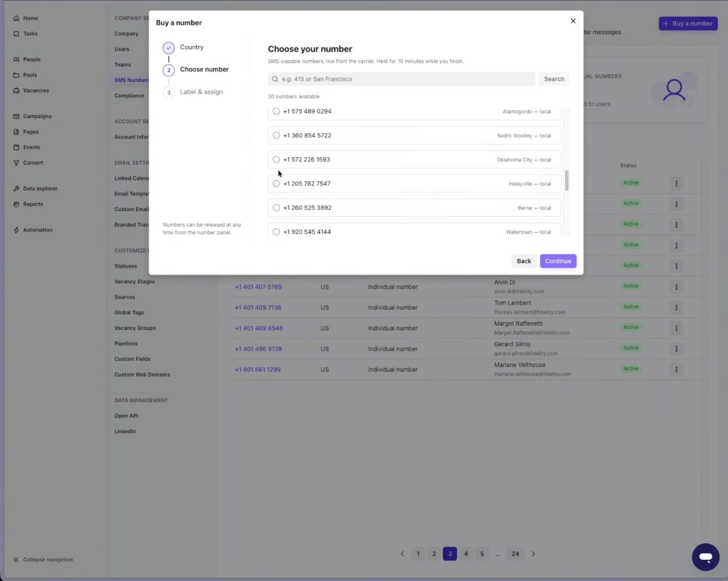728x581 pixels.
Task: Click the Back button in dialog
Action: tap(524, 261)
